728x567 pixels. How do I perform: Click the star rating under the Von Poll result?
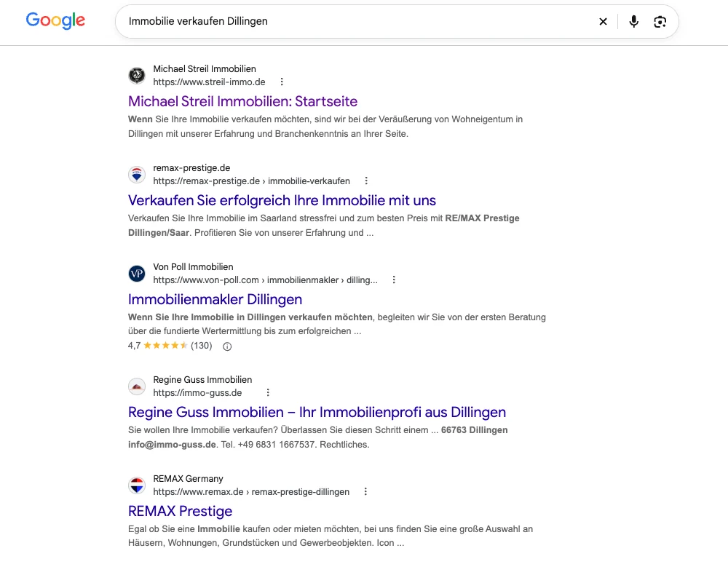[165, 346]
